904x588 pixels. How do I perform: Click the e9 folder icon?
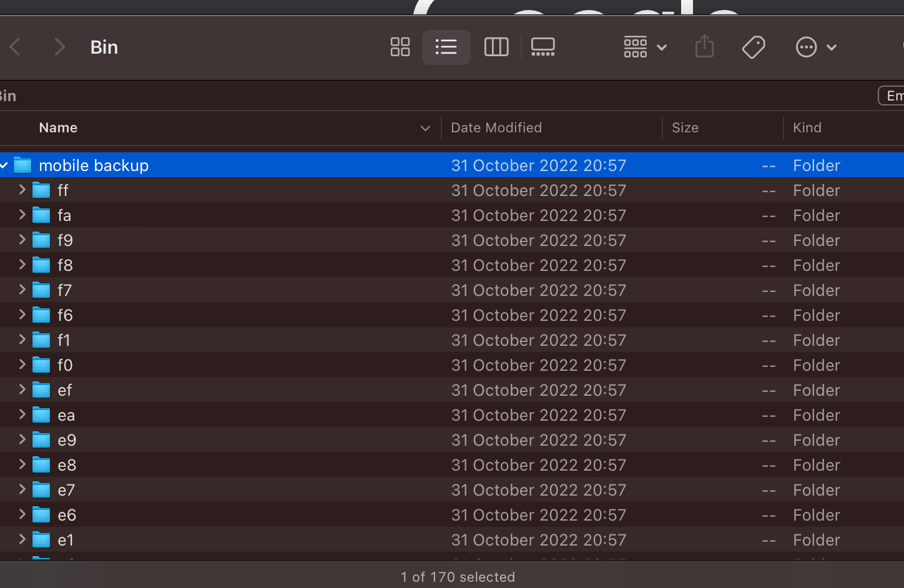coord(41,439)
